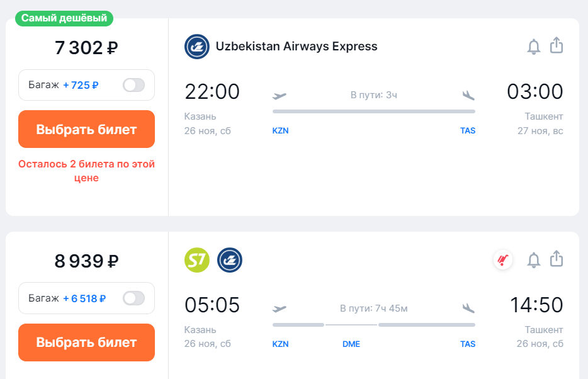The image size is (588, 379).
Task: Click KZN code on the direct flight
Action: (x=281, y=131)
